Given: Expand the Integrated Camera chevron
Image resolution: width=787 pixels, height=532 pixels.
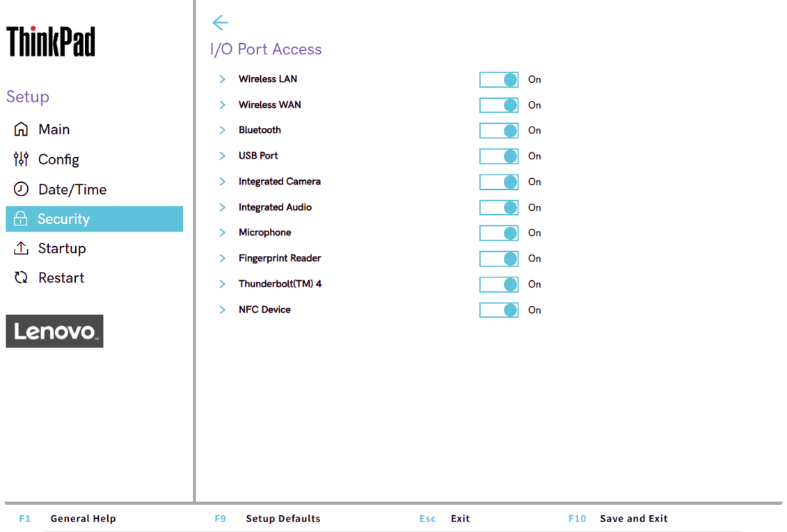Looking at the screenshot, I should pyautogui.click(x=223, y=182).
